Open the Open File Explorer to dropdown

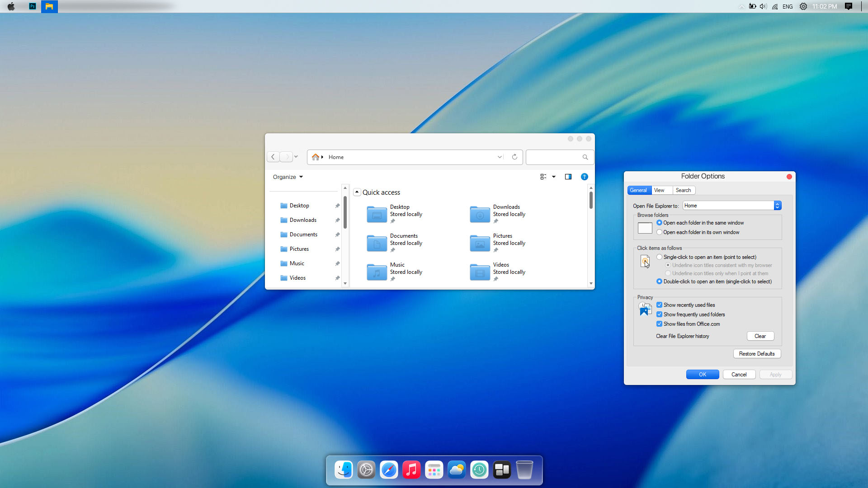tap(778, 205)
